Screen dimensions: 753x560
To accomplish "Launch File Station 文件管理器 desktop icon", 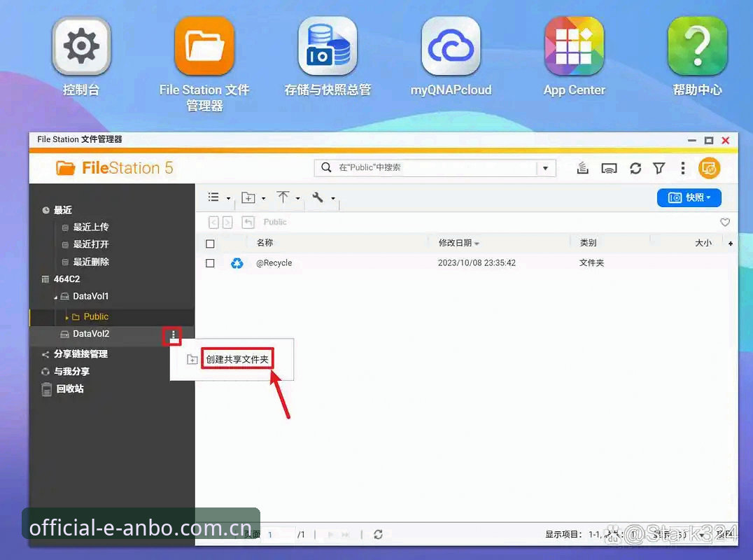I will tap(204, 46).
